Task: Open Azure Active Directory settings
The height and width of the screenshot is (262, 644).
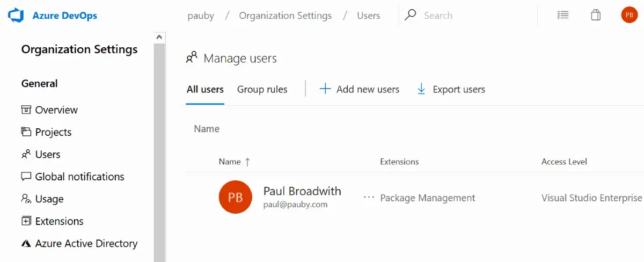Action: [86, 244]
